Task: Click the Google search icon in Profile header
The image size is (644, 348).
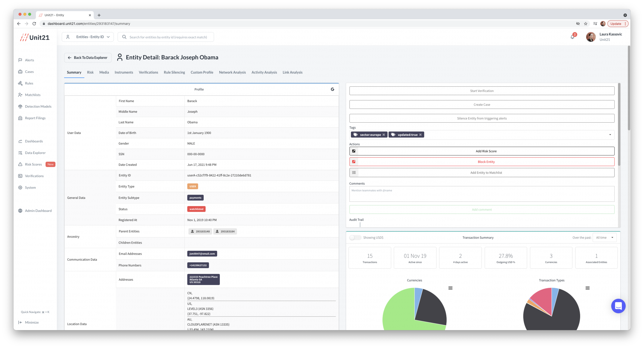Action: pos(332,89)
